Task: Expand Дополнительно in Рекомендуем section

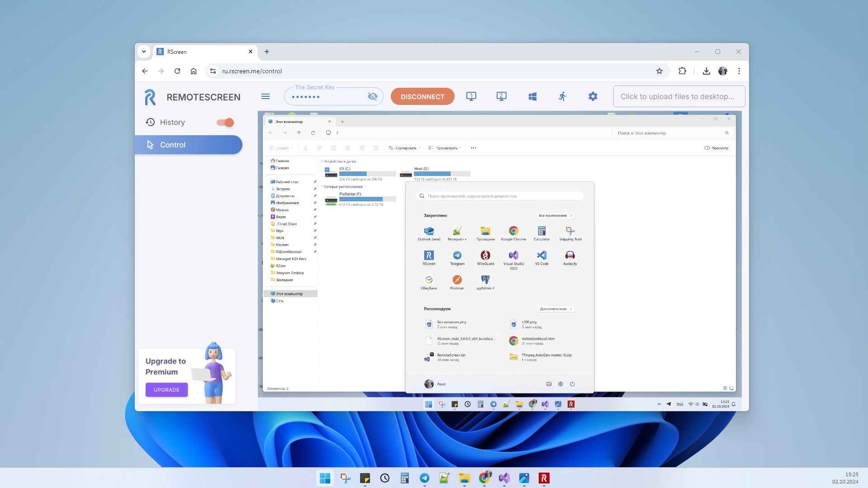Action: 556,309
